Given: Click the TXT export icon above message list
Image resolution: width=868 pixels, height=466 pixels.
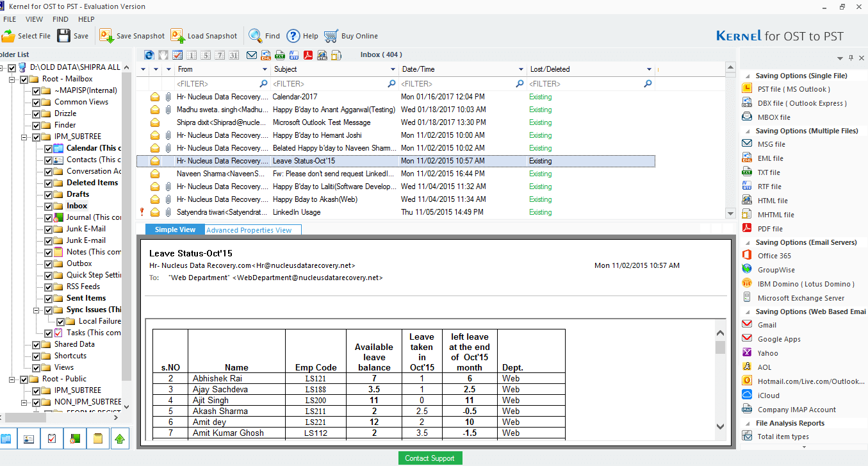Looking at the screenshot, I should coord(280,55).
